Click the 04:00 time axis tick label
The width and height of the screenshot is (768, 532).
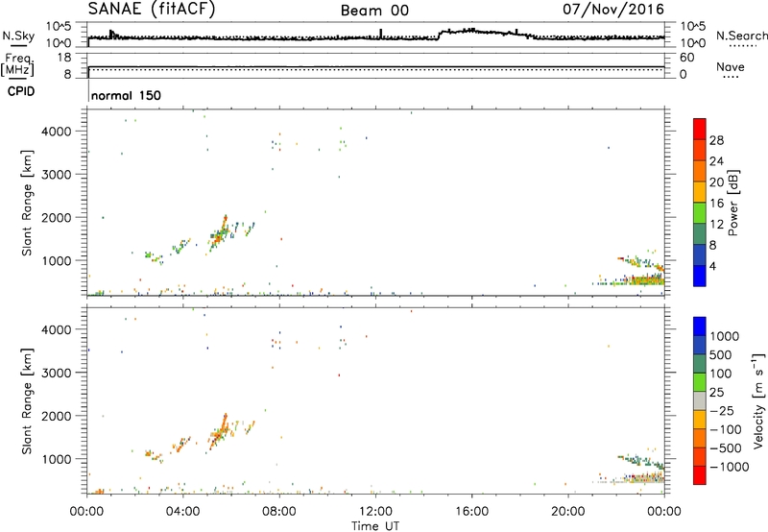pos(182,512)
